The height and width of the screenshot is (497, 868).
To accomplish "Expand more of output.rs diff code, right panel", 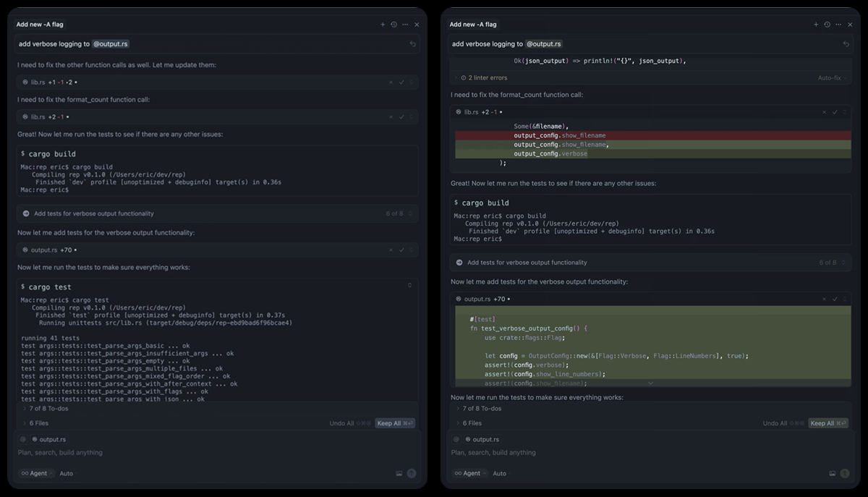I will point(650,383).
